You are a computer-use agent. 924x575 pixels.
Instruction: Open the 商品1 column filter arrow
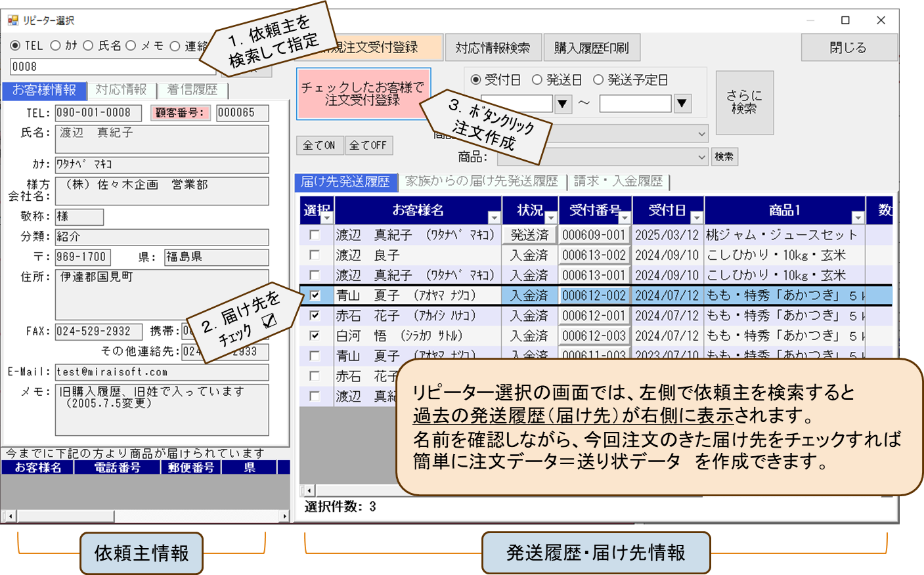857,217
